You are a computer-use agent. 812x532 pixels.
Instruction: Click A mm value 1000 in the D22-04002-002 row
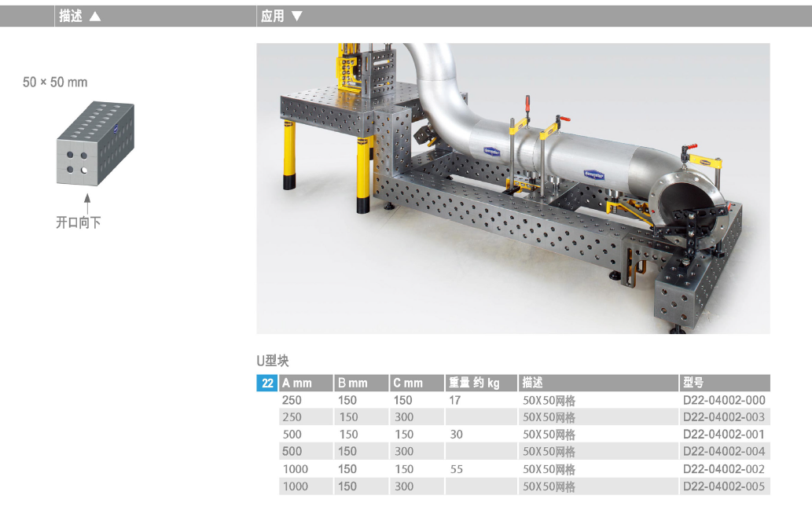tap(296, 469)
